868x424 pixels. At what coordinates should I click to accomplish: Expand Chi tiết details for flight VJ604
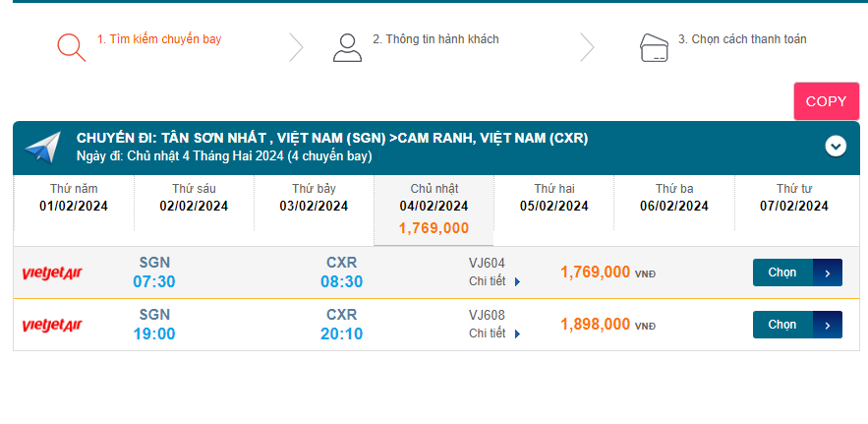pos(494,281)
